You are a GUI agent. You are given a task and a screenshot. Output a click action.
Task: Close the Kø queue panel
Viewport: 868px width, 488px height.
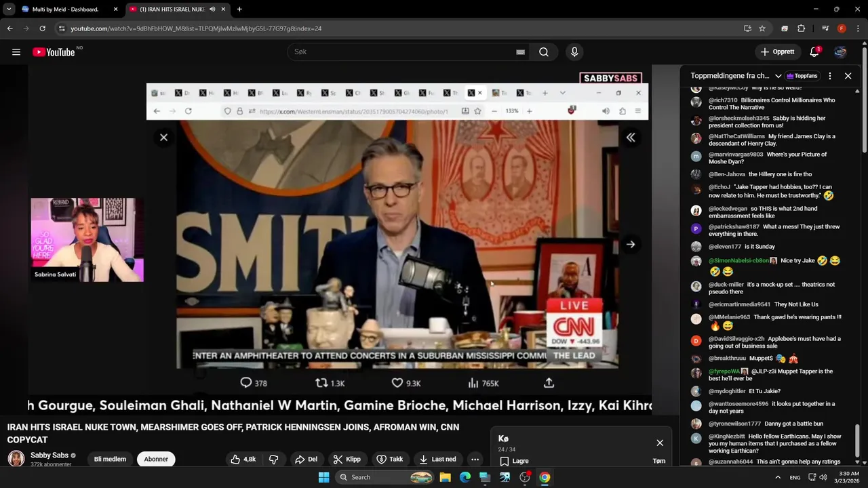coord(660,443)
